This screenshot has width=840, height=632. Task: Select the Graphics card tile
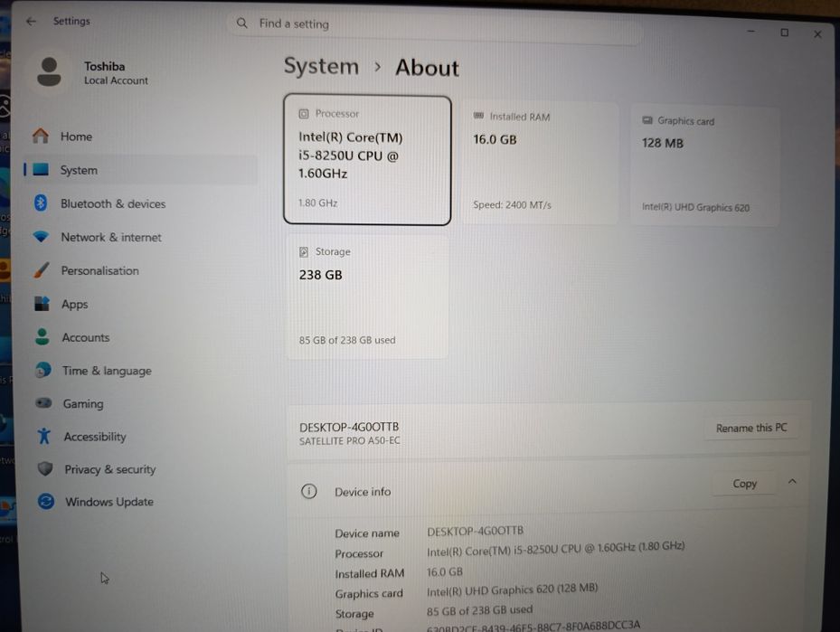coord(704,166)
